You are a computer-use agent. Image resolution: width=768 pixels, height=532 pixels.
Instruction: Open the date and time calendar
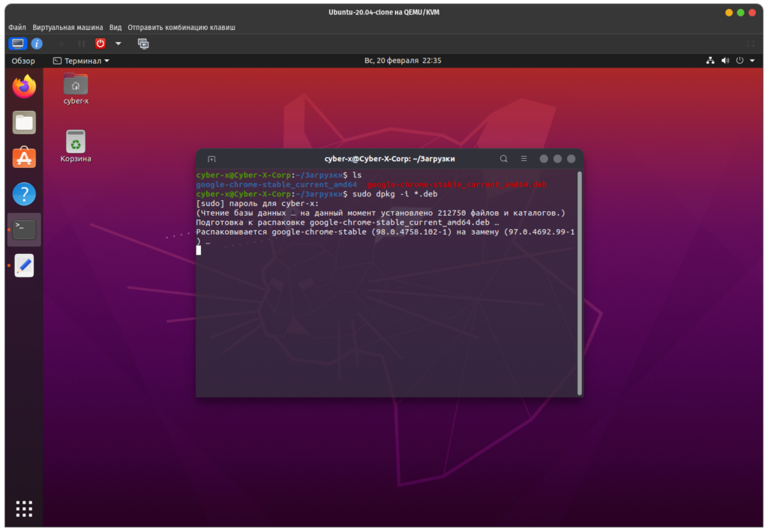(x=402, y=61)
